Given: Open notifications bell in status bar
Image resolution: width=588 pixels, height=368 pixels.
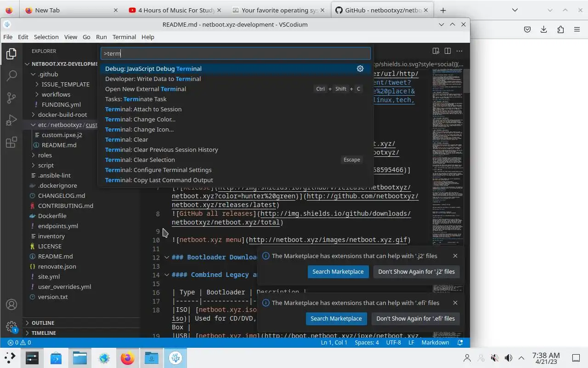Looking at the screenshot, I should tap(460, 342).
